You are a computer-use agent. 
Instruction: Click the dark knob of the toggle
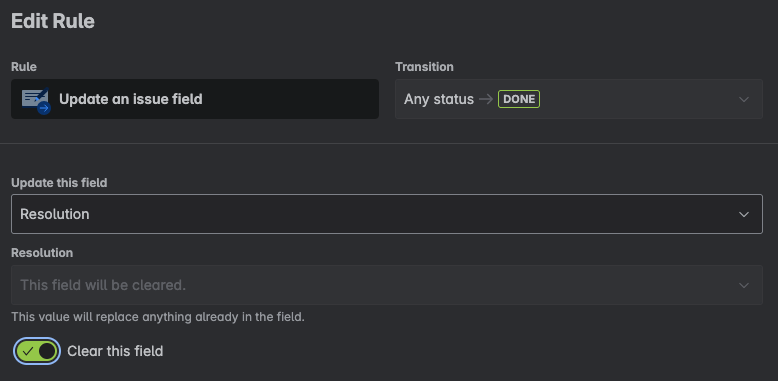(x=47, y=351)
